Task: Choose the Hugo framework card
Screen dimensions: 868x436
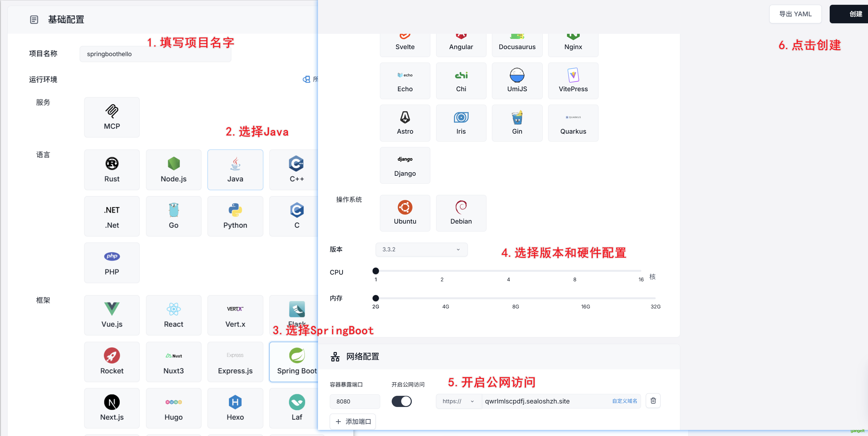Action: (x=174, y=408)
